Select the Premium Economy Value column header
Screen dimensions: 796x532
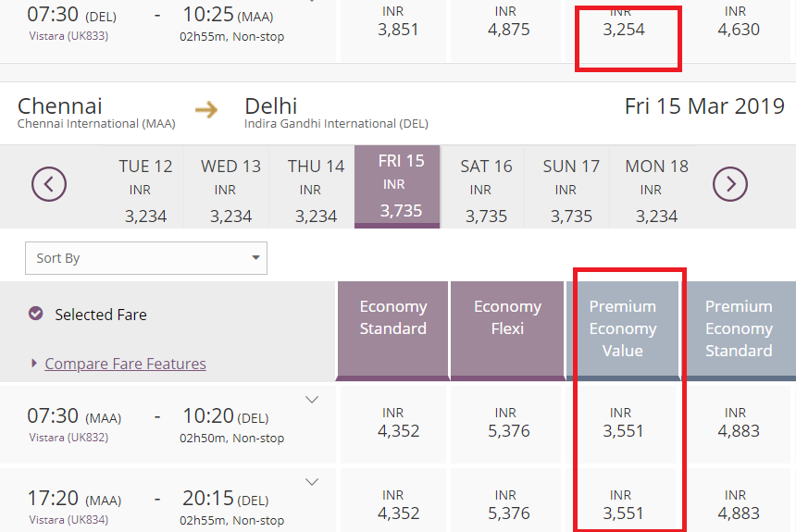pos(622,328)
